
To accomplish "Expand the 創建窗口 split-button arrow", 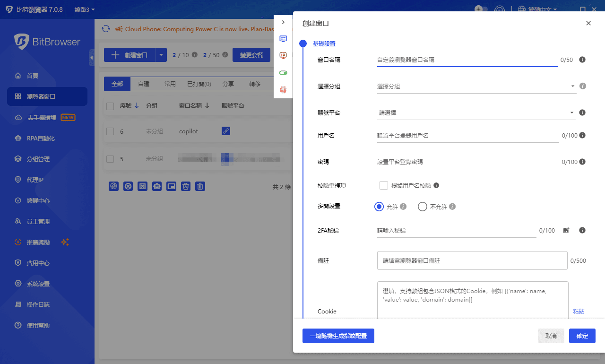I will coord(161,55).
